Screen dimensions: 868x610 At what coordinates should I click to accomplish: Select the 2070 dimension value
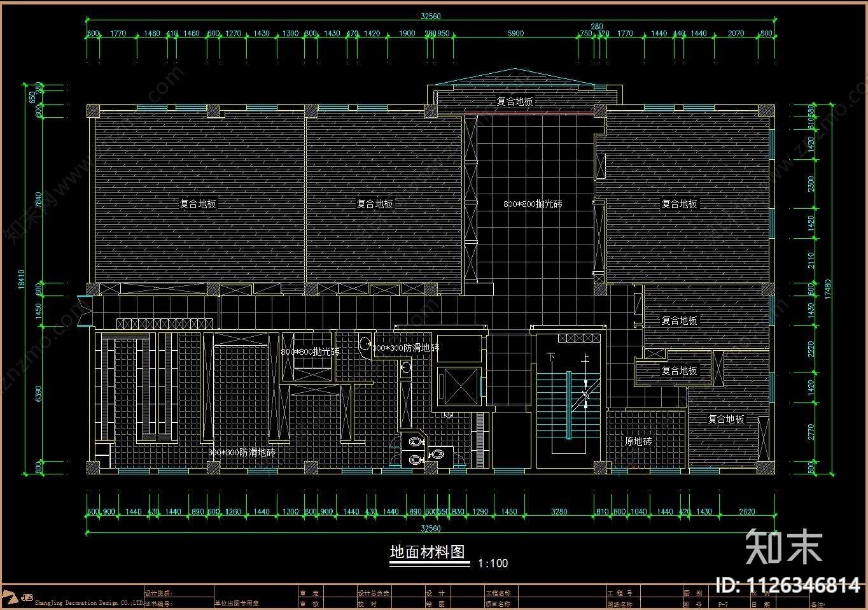[736, 33]
